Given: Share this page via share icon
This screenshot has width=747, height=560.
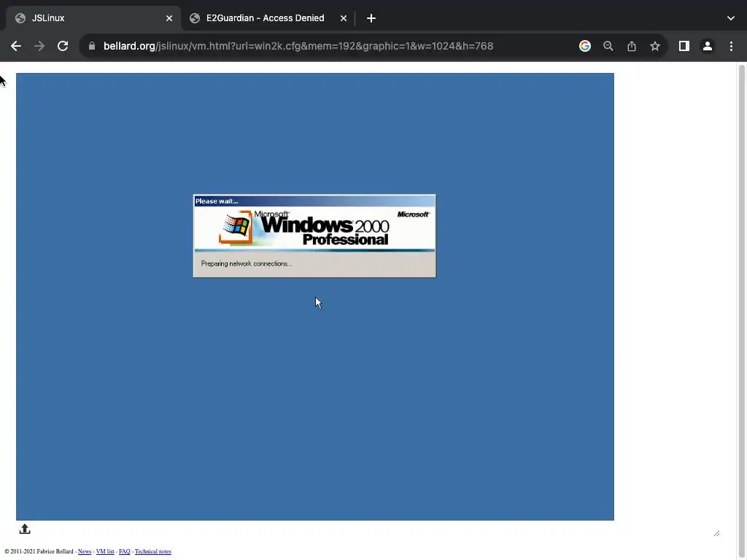Looking at the screenshot, I should (x=631, y=46).
